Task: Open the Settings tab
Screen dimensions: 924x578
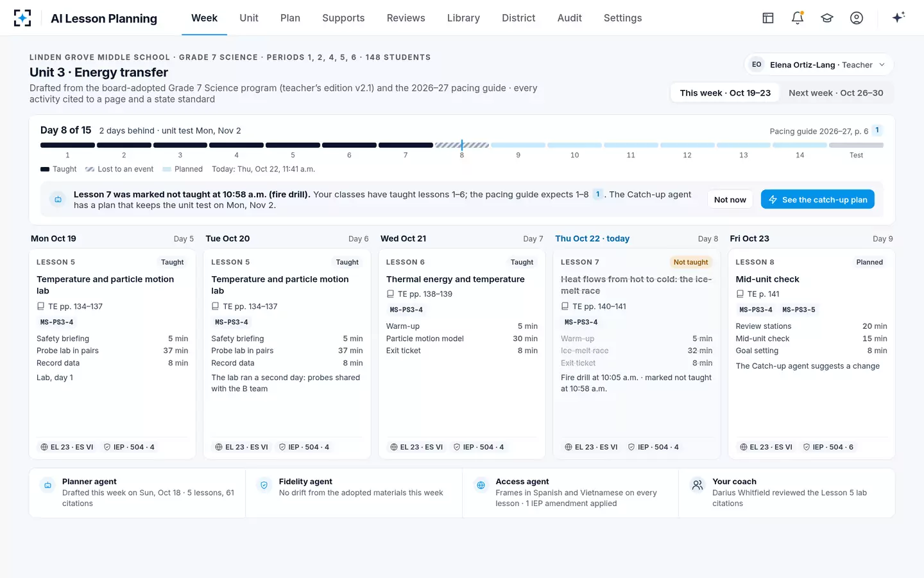Action: click(622, 18)
